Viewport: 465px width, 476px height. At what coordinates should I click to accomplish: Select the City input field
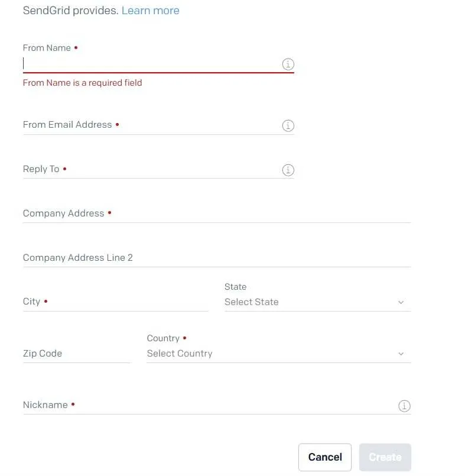tap(116, 302)
